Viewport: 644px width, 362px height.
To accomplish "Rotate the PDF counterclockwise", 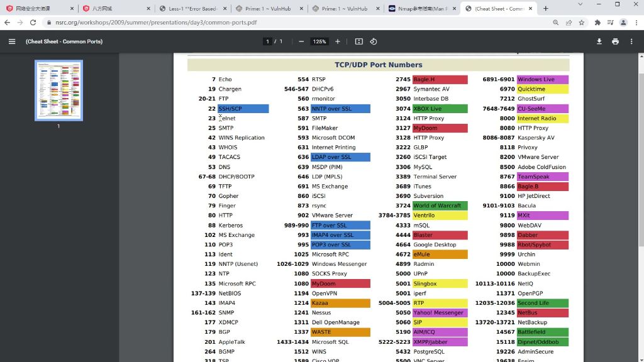I will pyautogui.click(x=374, y=41).
